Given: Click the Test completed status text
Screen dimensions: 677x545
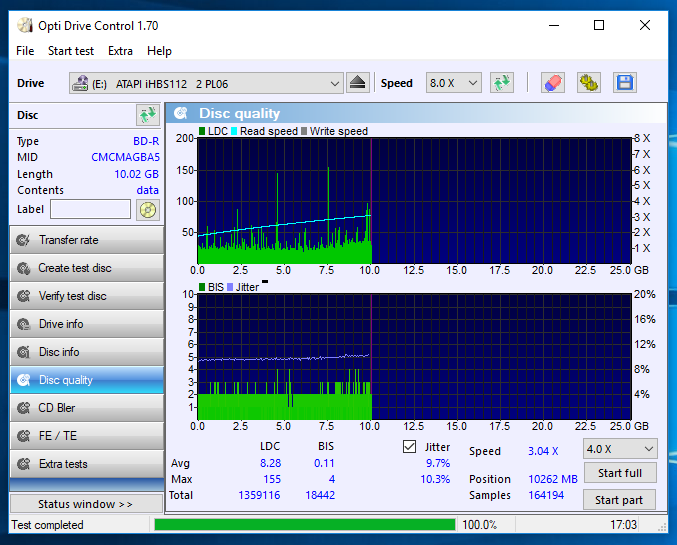Looking at the screenshot, I should pyautogui.click(x=47, y=525).
